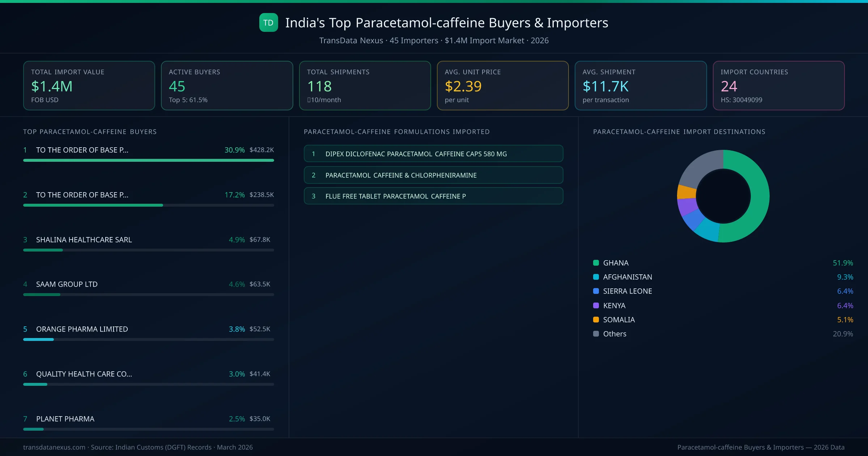The width and height of the screenshot is (868, 456).
Task: Click Orange Pharma Limited buyer entry
Action: click(x=82, y=329)
